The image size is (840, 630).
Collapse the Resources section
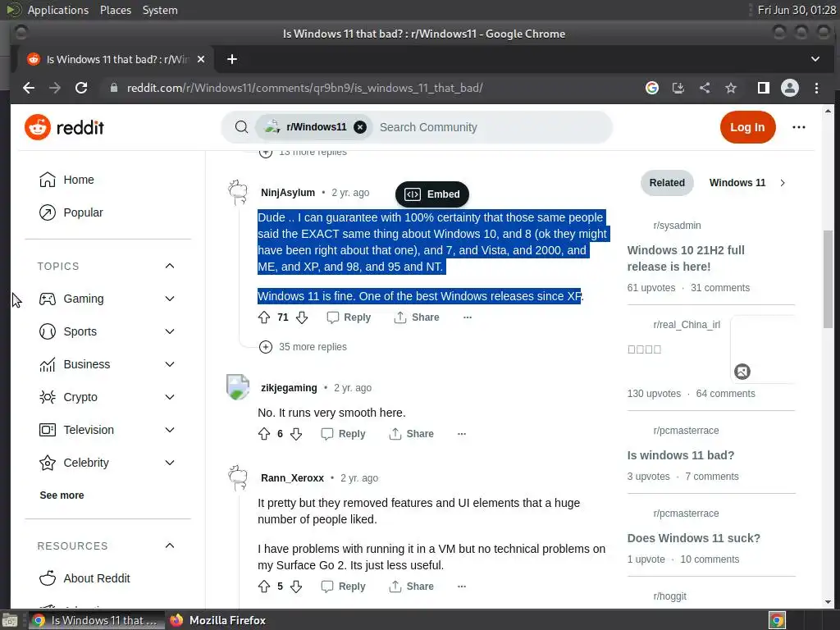(x=170, y=546)
